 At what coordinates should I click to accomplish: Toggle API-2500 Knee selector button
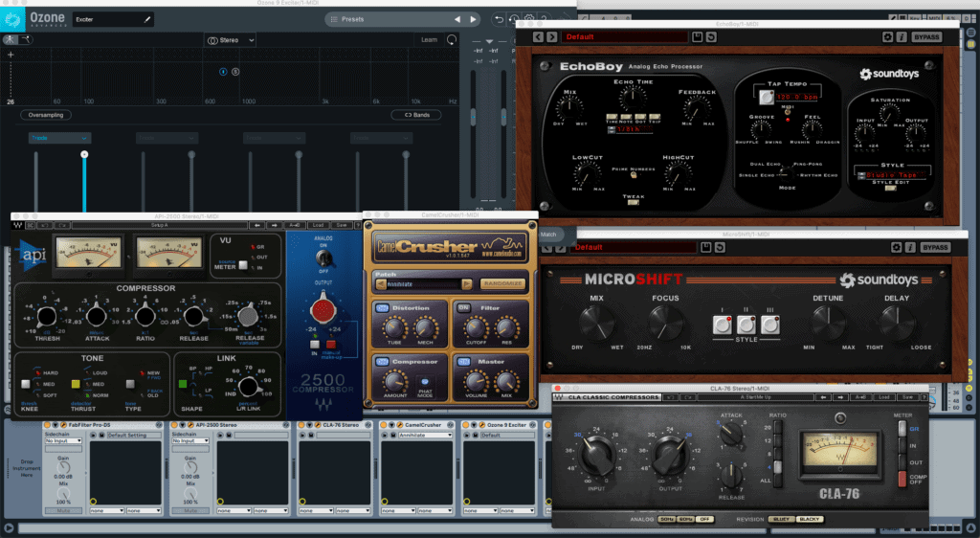point(26,384)
